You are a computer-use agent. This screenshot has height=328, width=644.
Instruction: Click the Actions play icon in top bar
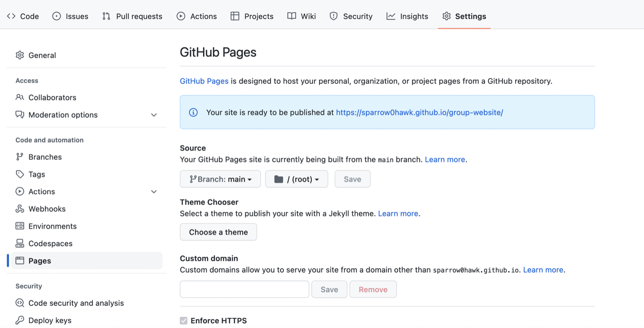click(x=181, y=16)
